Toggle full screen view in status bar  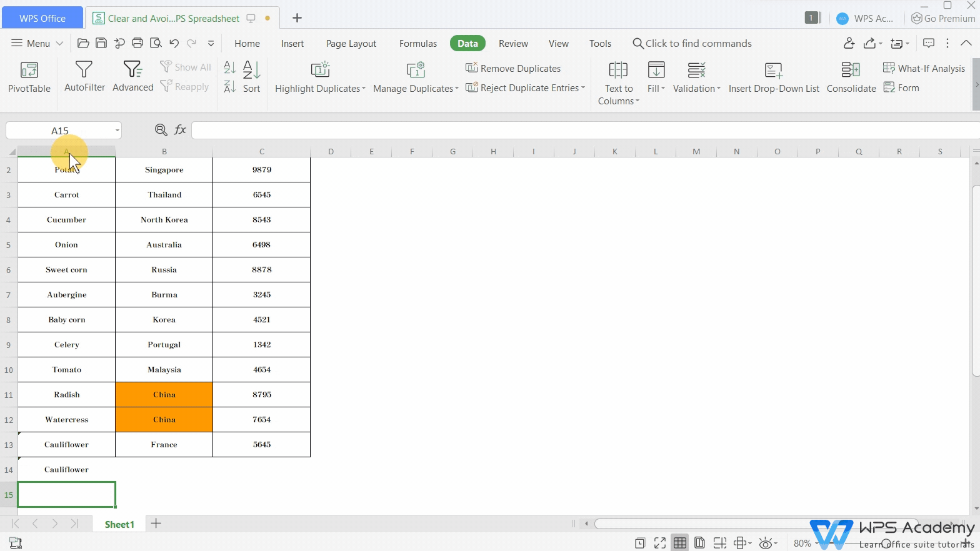(660, 543)
